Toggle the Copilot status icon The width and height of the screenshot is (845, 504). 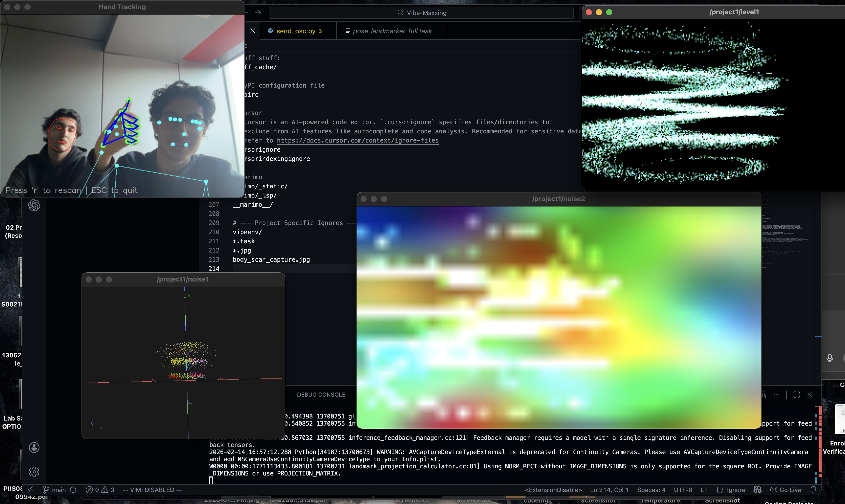pyautogui.click(x=757, y=490)
